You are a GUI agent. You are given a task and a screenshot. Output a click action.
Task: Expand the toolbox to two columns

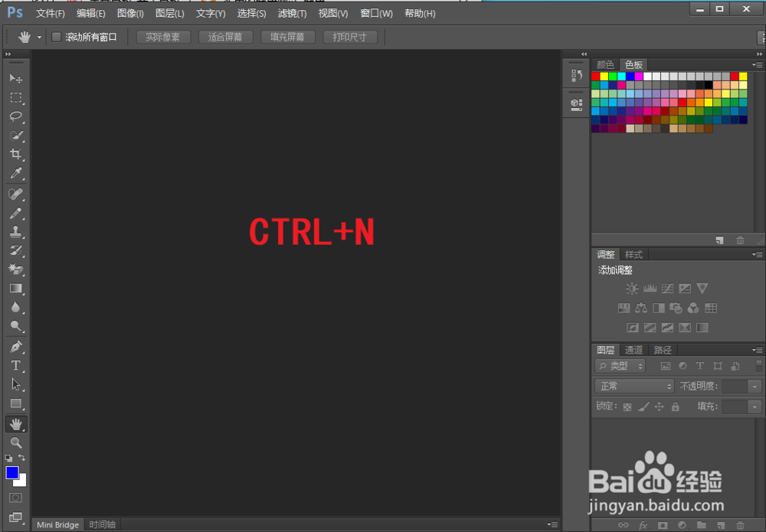tap(8, 54)
